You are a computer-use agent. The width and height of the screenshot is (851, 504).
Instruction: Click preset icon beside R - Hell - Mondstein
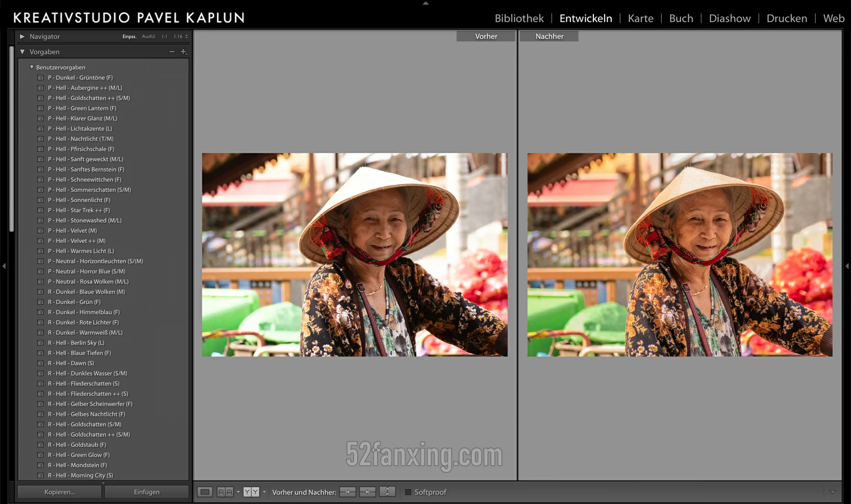point(40,465)
